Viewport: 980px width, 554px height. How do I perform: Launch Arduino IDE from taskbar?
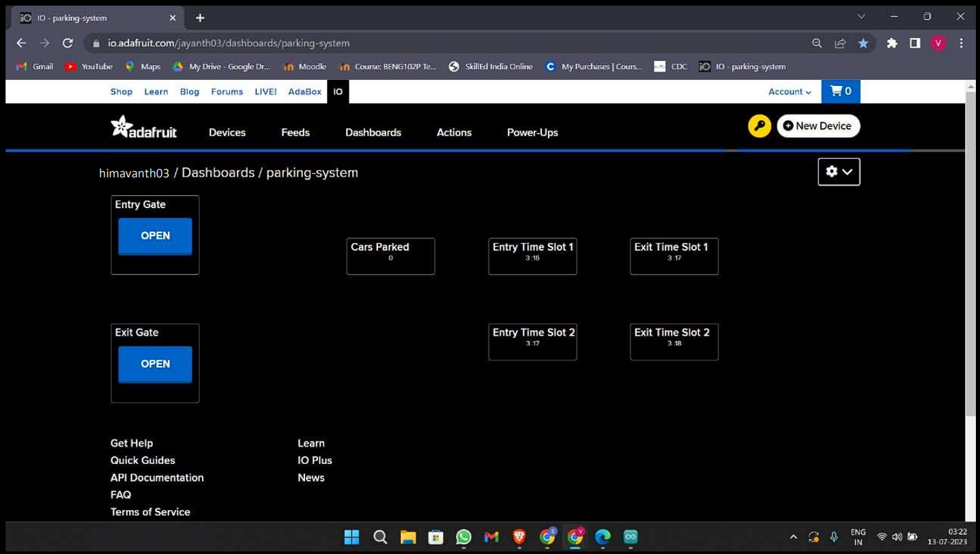click(x=631, y=537)
